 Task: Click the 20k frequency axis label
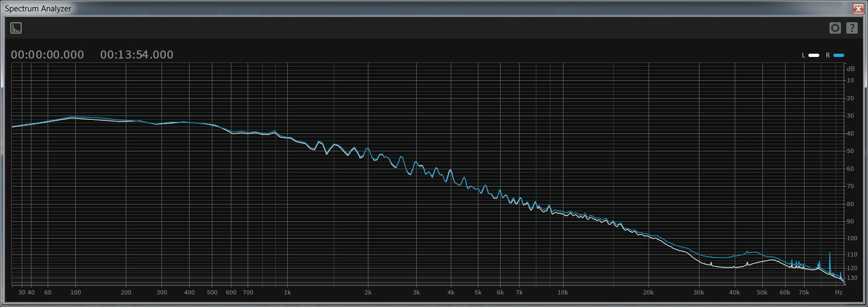[x=648, y=292]
